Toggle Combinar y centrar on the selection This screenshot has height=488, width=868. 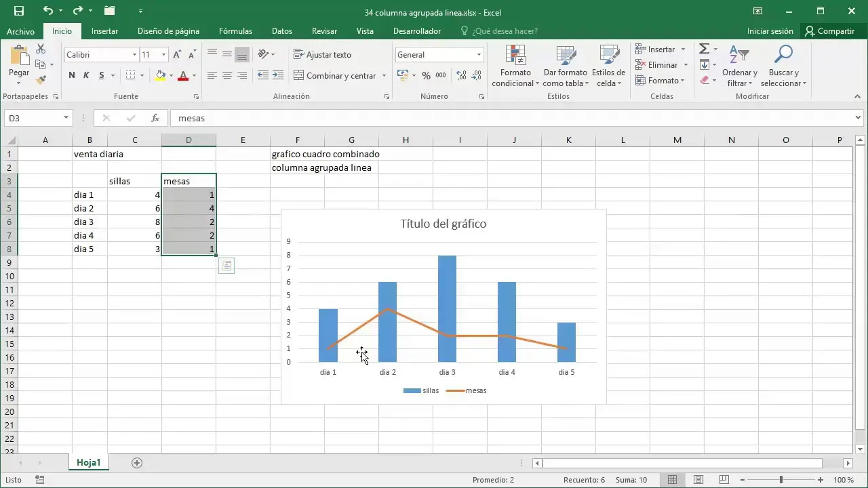coord(336,75)
